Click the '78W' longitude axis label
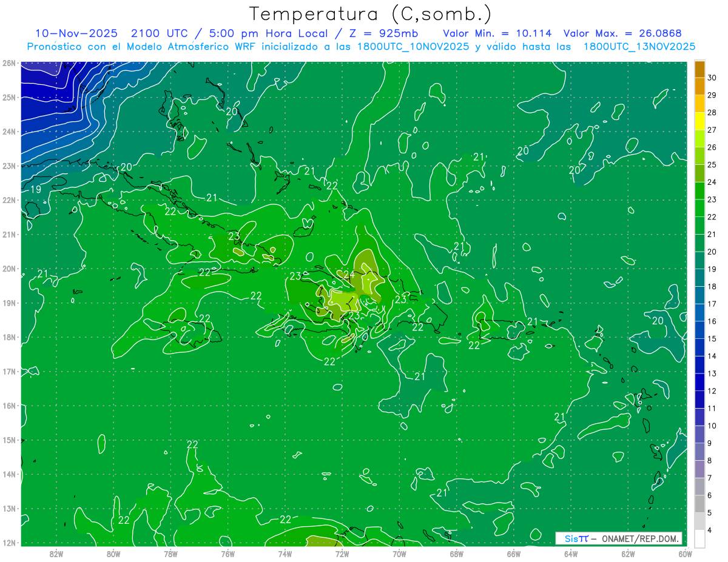Screen dimensions: 728x562 [x=170, y=554]
